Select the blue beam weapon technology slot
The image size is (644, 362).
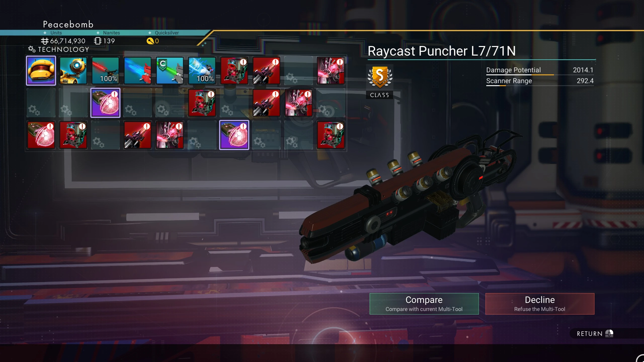point(138,71)
